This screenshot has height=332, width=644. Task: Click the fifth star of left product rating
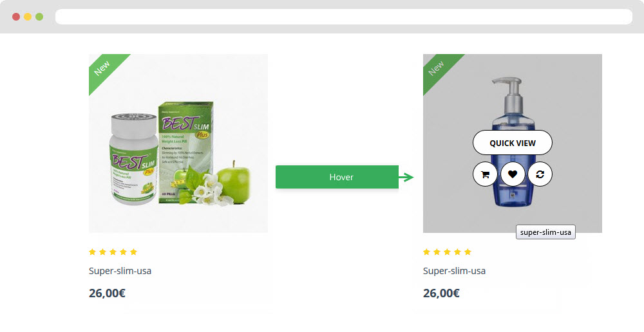tap(133, 252)
